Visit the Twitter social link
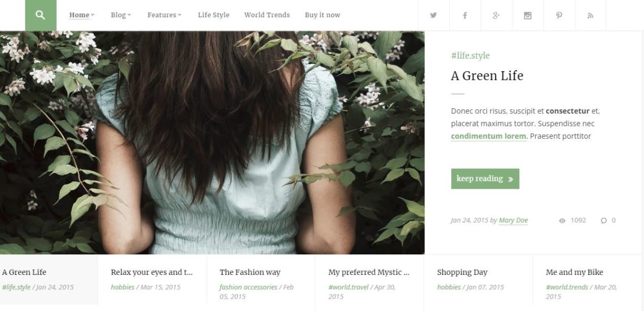This screenshot has height=311, width=644. tap(433, 15)
